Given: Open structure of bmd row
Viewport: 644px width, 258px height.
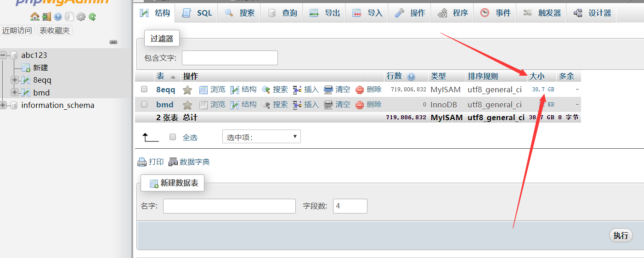Looking at the screenshot, I should tap(243, 104).
